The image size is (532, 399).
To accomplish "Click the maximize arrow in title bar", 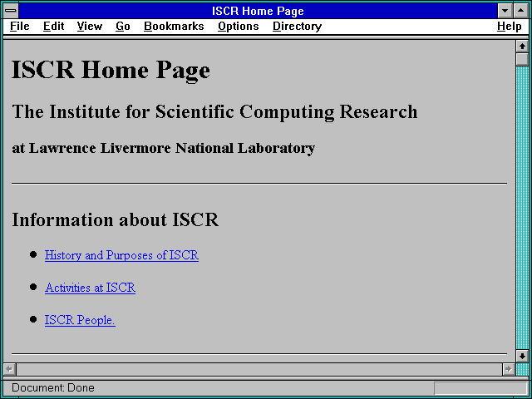I will coord(521,11).
